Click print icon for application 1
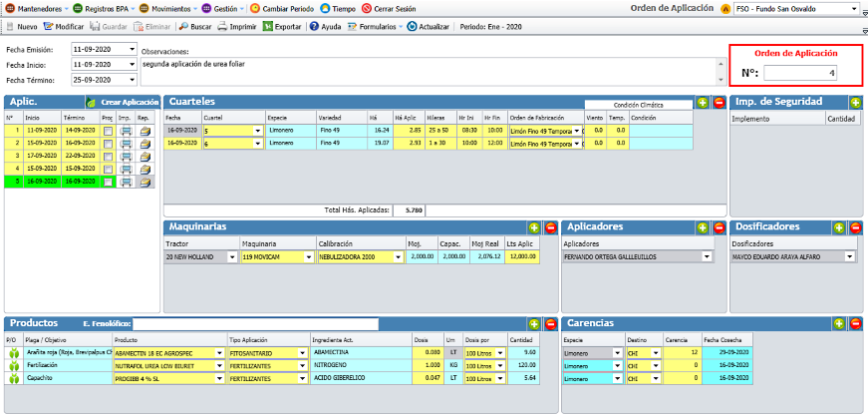This screenshot has height=417, width=868. coord(126,131)
